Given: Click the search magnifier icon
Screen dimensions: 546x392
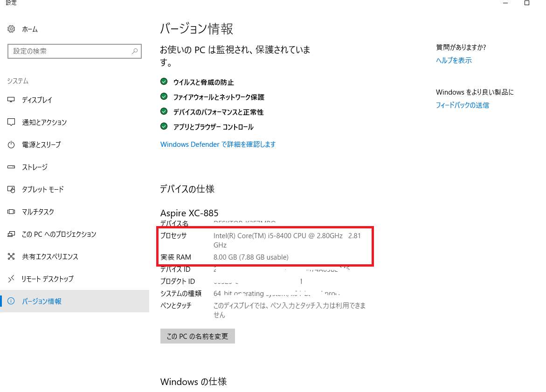Looking at the screenshot, I should [x=135, y=51].
